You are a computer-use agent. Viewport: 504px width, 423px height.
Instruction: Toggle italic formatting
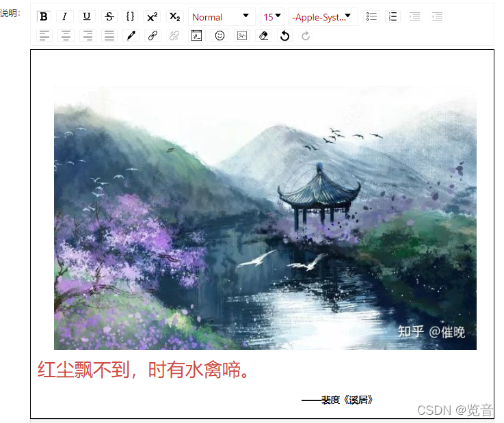(64, 16)
